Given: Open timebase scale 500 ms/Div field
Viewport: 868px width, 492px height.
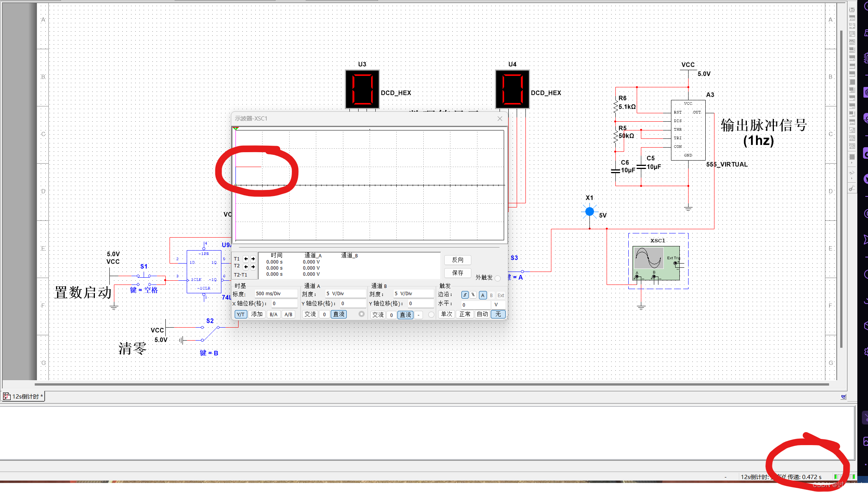Looking at the screenshot, I should click(x=276, y=294).
